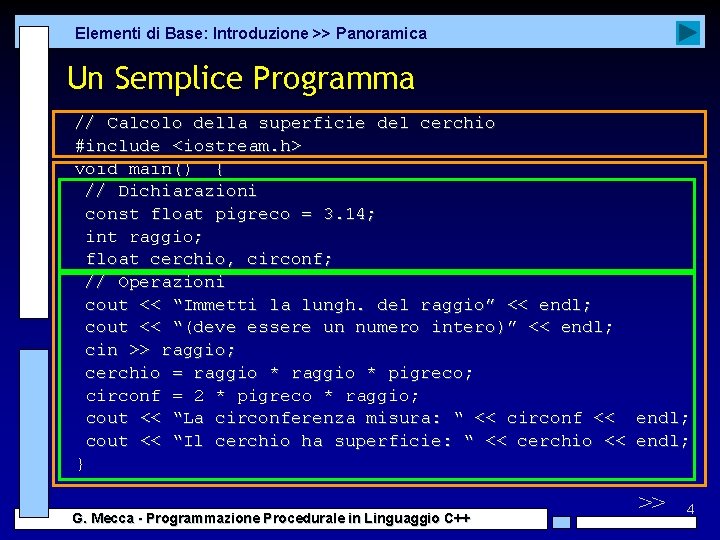Click the line 'cerchio = raggio * raggio * pigreco;'

coord(279,373)
